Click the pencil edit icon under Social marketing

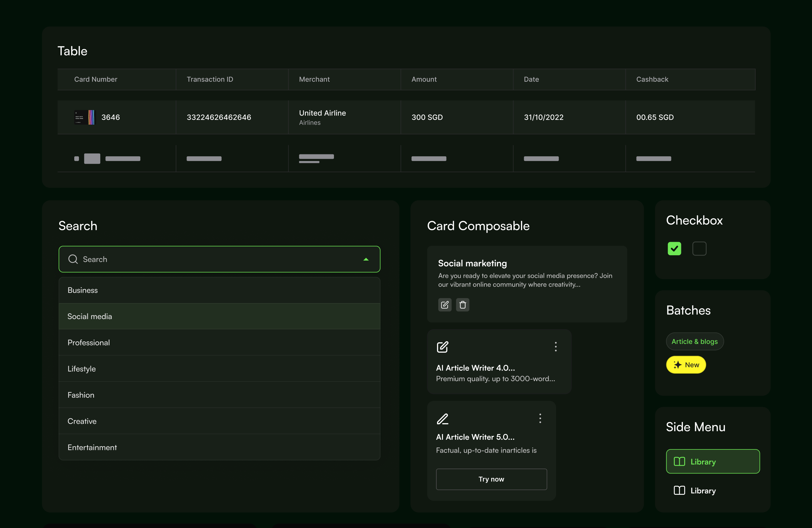[444, 305]
